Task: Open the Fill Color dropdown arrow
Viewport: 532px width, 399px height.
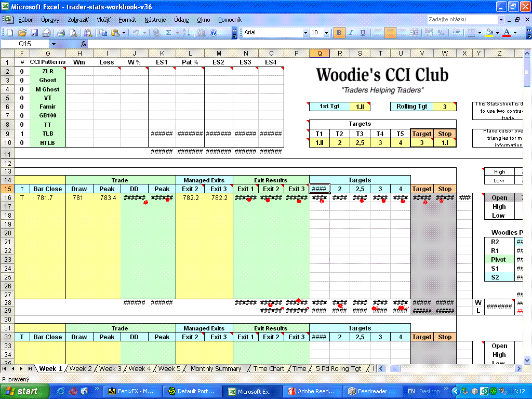Action: click(497, 33)
